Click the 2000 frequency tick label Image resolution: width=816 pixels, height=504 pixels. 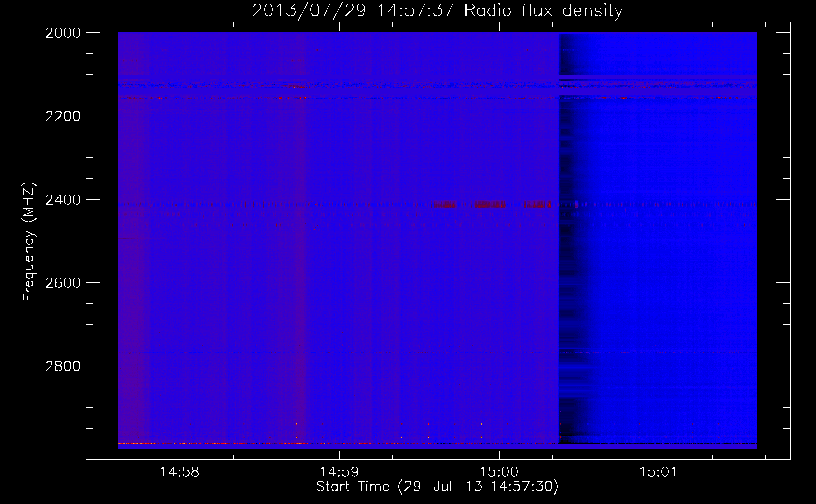pyautogui.click(x=63, y=33)
